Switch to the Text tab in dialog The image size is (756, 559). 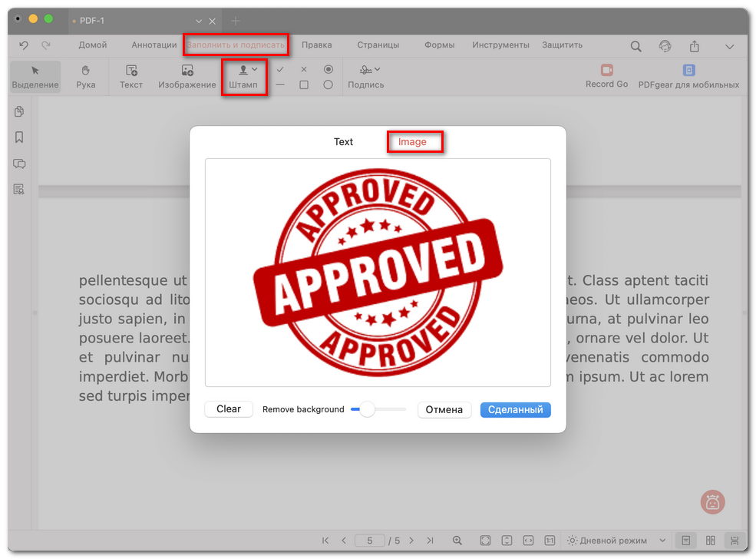tap(343, 142)
